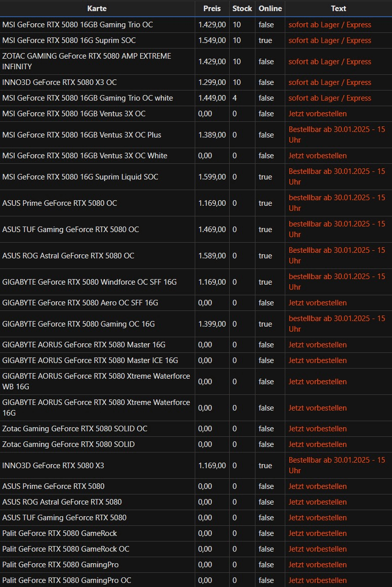Click price 1.589,00 for ROG Astral OC

(x=212, y=255)
